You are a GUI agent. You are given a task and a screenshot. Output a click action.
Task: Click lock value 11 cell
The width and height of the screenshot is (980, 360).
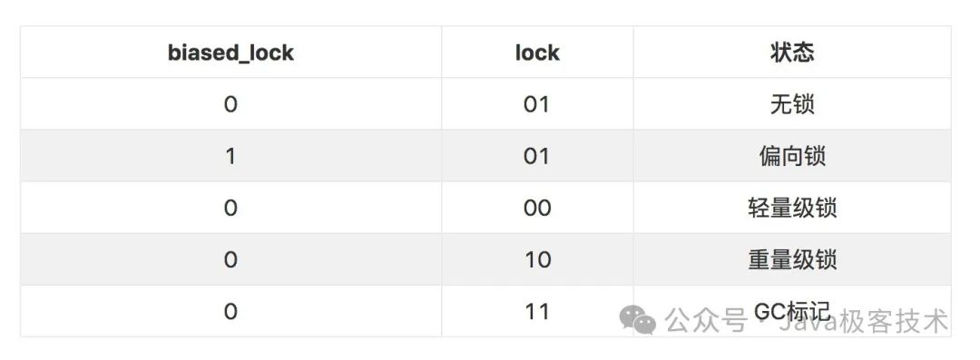tap(537, 311)
